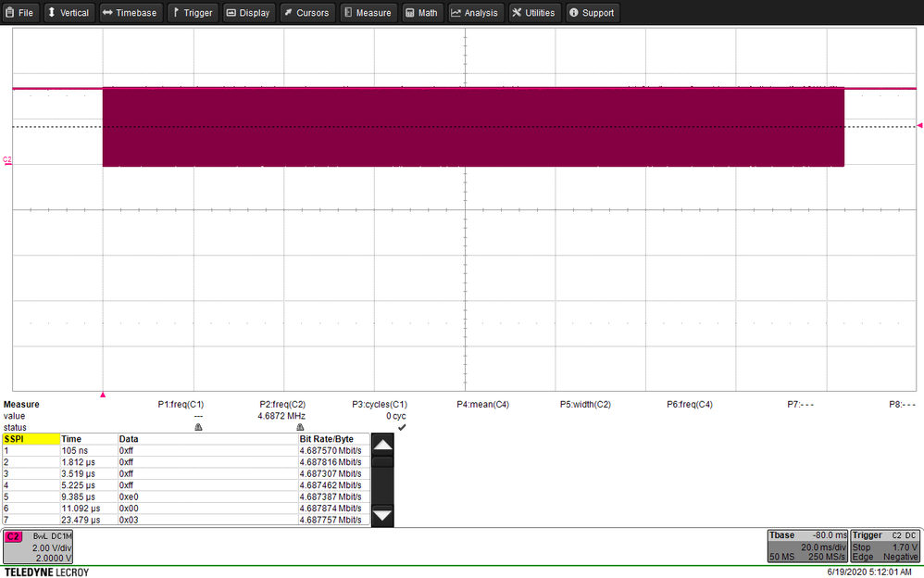Open the Trigger descriptor box
The height and width of the screenshot is (578, 924).
click(x=885, y=547)
